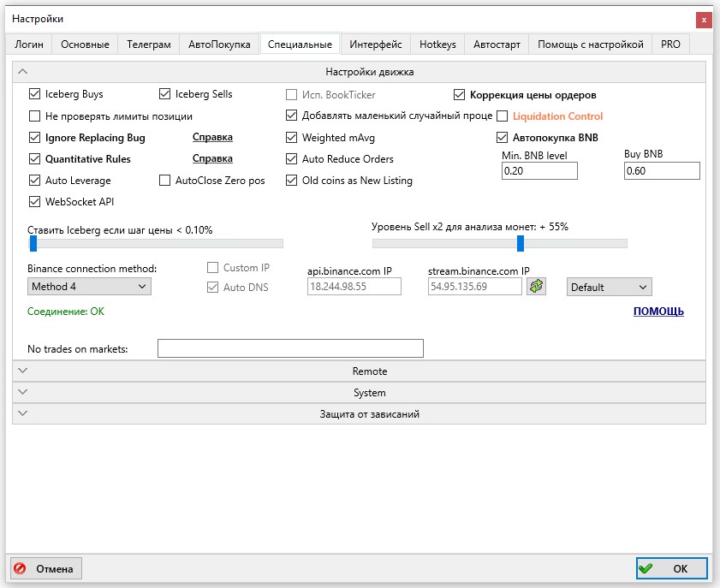Screen dimensions: 720x588
Task: Click the Отмена cancel button
Action: (45, 568)
